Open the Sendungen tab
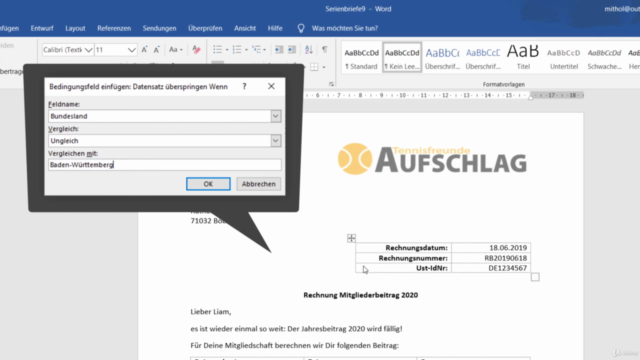640x360 pixels. [x=160, y=28]
